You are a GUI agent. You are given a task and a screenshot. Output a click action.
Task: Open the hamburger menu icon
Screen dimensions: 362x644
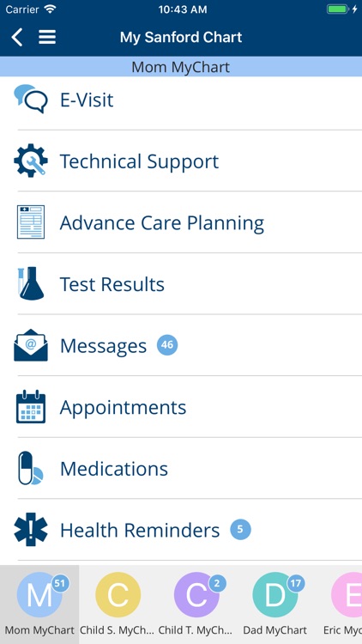click(x=47, y=38)
